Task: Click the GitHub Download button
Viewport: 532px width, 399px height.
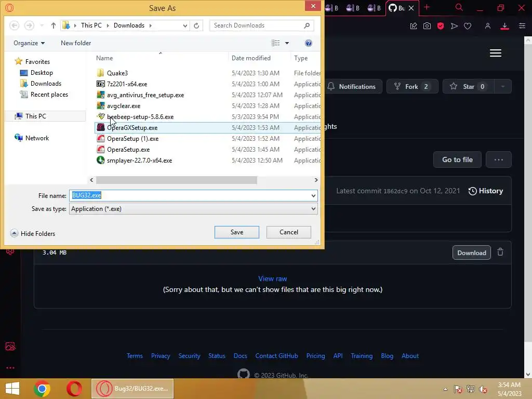Action: [471, 253]
